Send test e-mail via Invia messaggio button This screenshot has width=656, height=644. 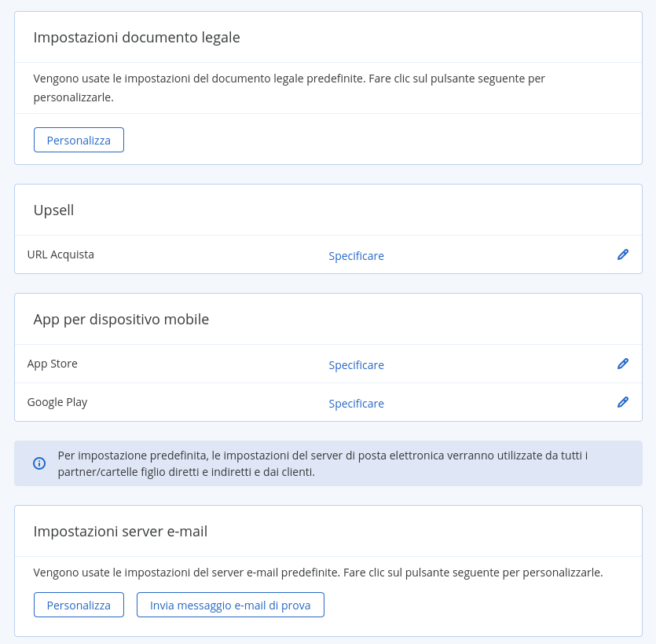230,605
